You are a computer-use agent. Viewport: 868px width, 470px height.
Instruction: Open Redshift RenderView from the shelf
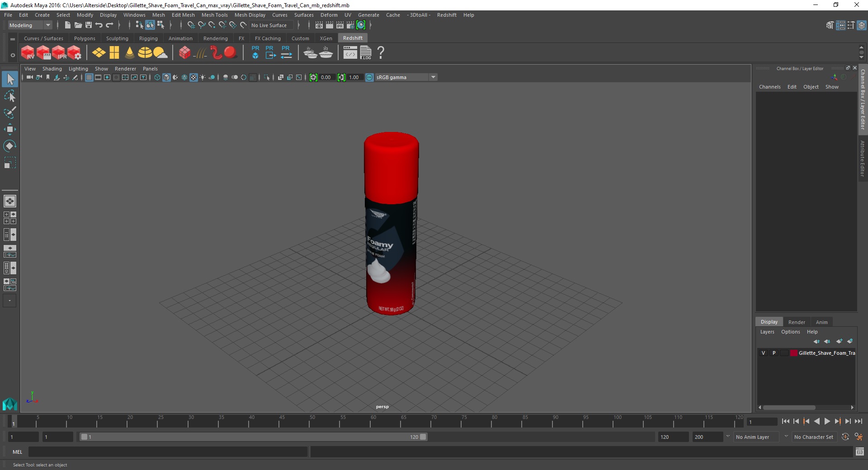tap(28, 53)
